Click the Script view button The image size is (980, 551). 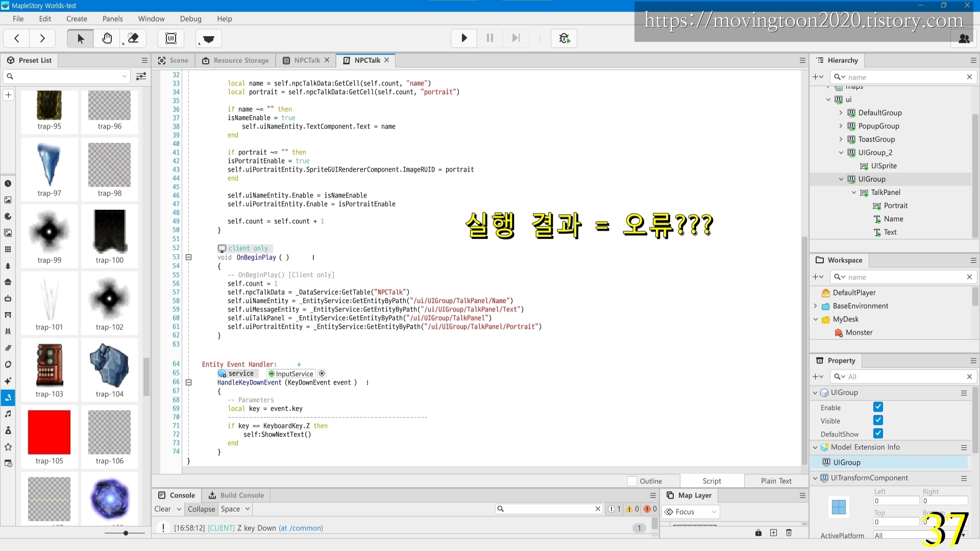712,481
